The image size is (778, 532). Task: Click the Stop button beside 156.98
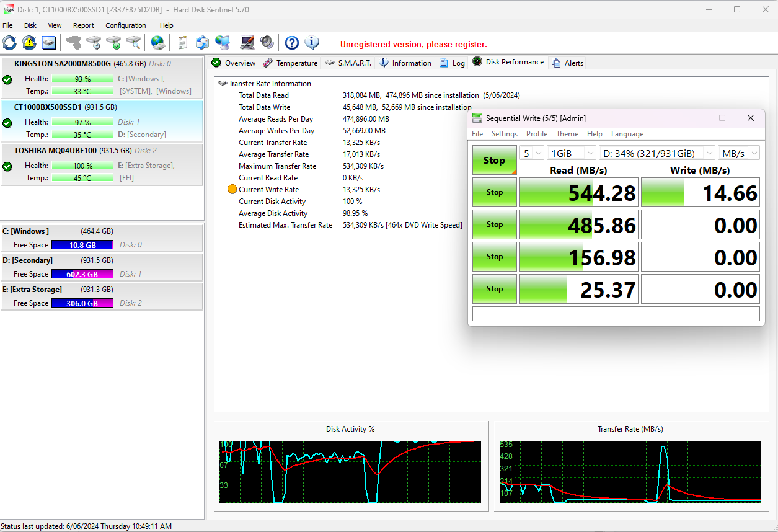point(494,257)
